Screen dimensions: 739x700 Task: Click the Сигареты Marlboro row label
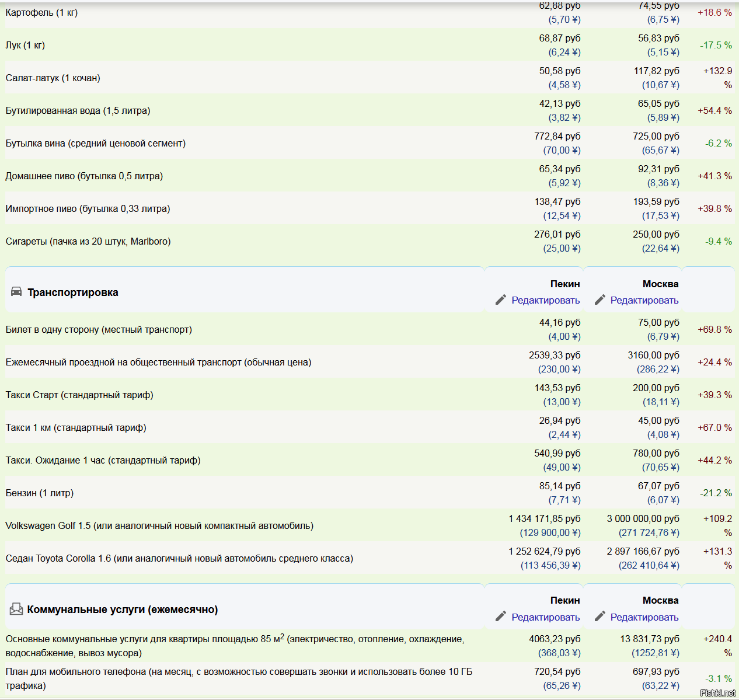[88, 241]
